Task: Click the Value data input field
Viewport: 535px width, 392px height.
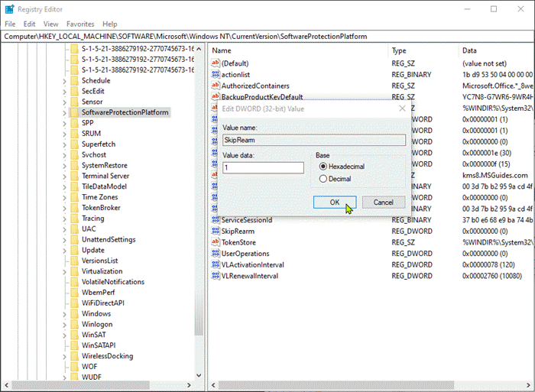Action: (263, 167)
